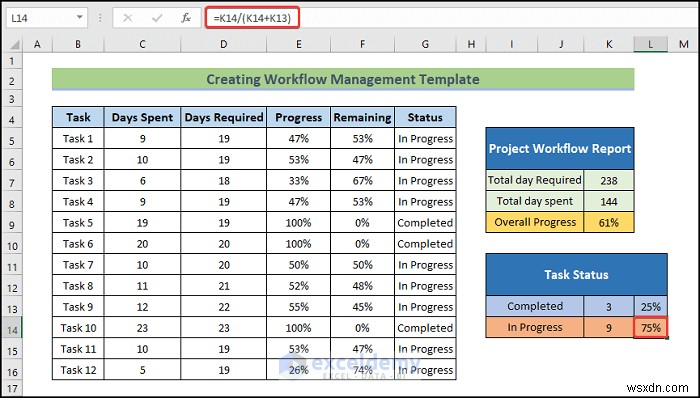Click the 'Project Workflow Report' header cell

pyautogui.click(x=560, y=149)
